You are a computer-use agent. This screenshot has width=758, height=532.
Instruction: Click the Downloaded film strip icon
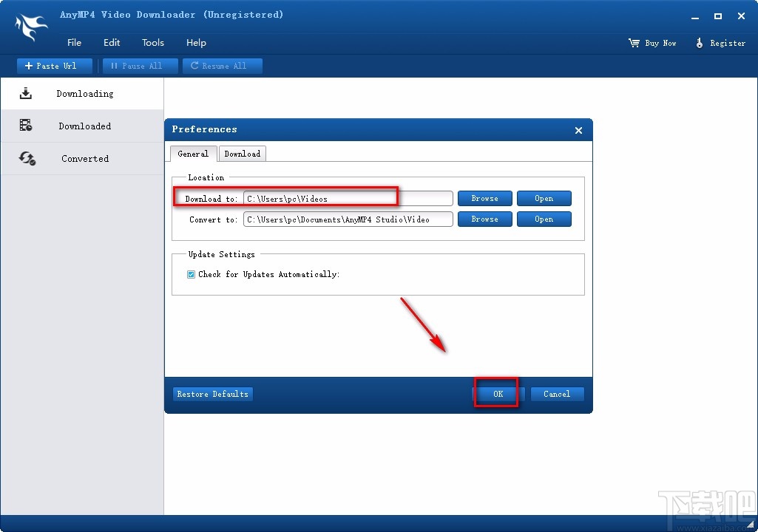click(26, 126)
